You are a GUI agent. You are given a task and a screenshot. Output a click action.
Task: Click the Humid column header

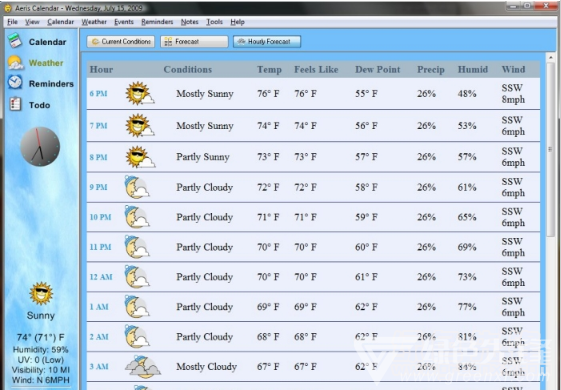(473, 69)
